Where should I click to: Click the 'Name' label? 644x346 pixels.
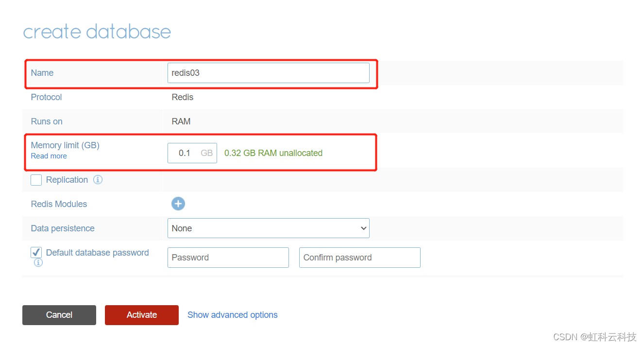(x=42, y=73)
